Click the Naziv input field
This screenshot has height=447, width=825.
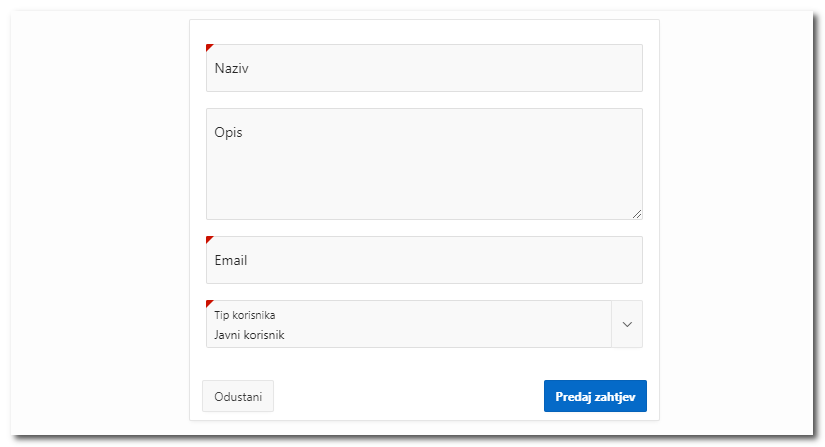point(424,68)
